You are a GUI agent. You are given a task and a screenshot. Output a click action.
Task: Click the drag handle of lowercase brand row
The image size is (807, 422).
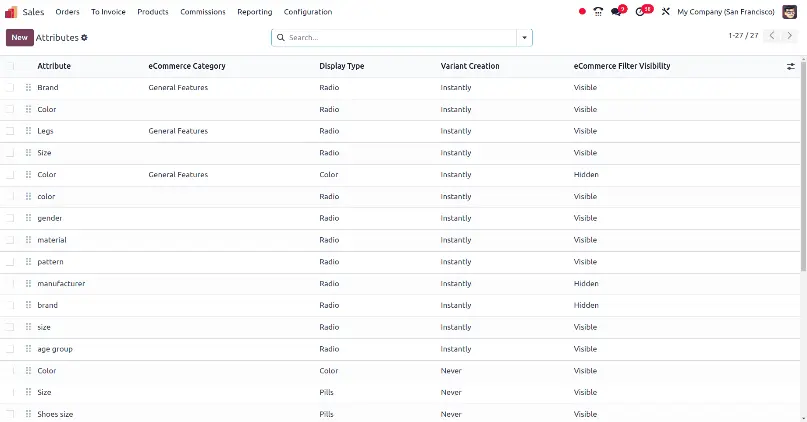point(28,305)
